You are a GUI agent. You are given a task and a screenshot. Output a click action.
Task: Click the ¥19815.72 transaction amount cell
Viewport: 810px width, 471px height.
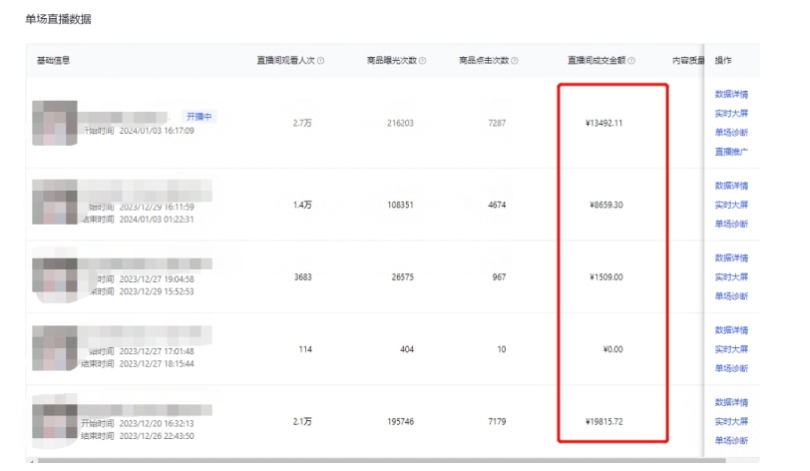[x=612, y=422]
